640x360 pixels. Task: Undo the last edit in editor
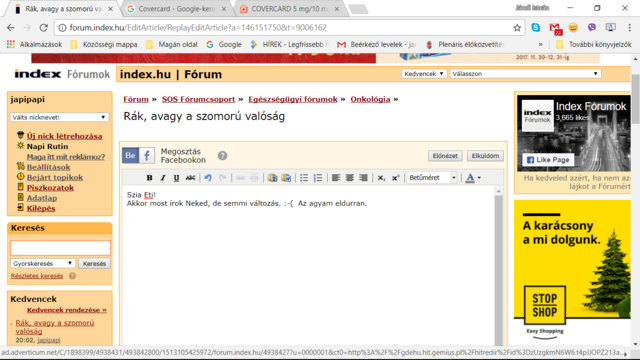tap(208, 178)
